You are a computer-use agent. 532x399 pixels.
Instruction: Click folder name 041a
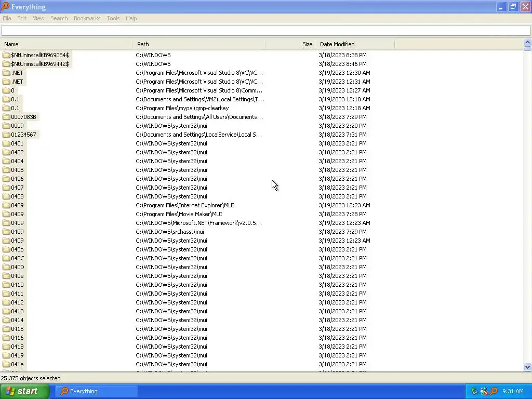(x=17, y=364)
